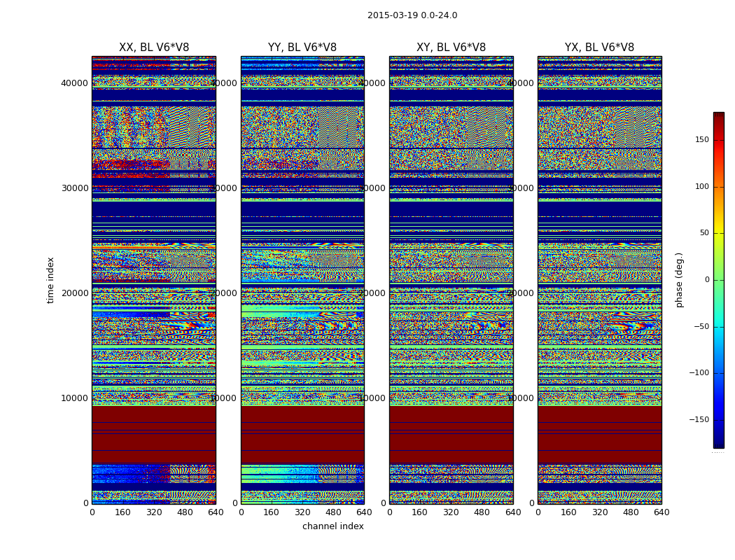The width and height of the screenshot is (735, 560).
Task: Click the "channel index" x-axis label
Action: [332, 526]
